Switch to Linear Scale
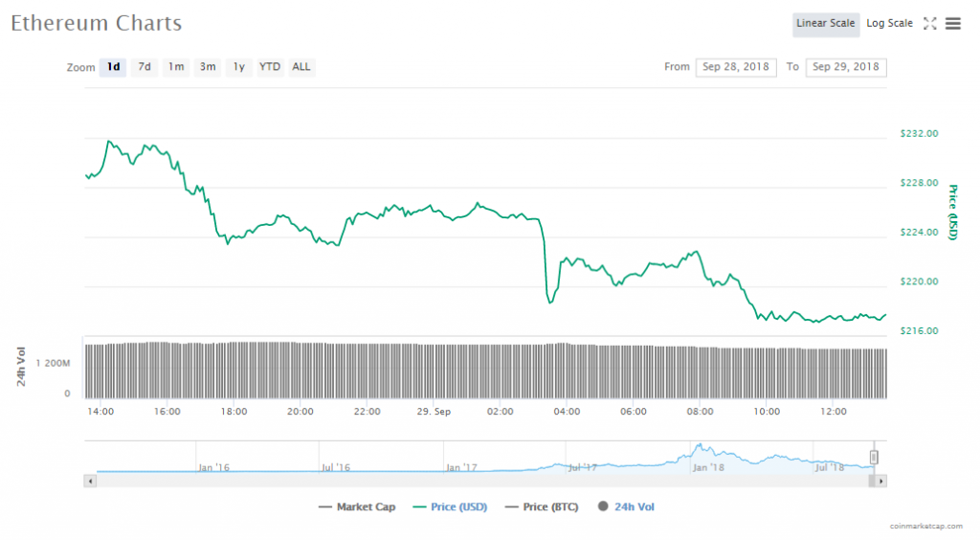 click(x=825, y=24)
